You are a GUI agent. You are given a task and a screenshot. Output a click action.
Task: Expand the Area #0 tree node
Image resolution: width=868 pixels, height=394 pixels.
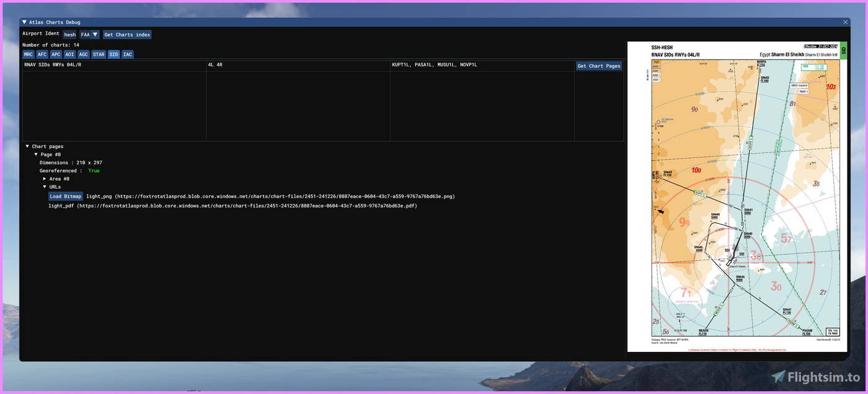[x=45, y=178]
